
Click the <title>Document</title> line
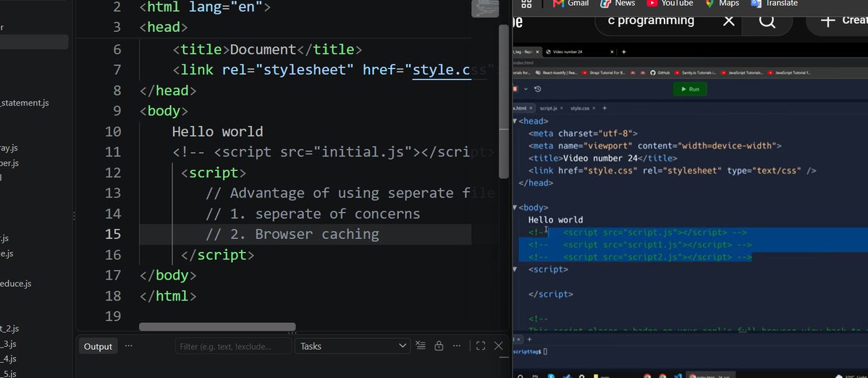[267, 50]
